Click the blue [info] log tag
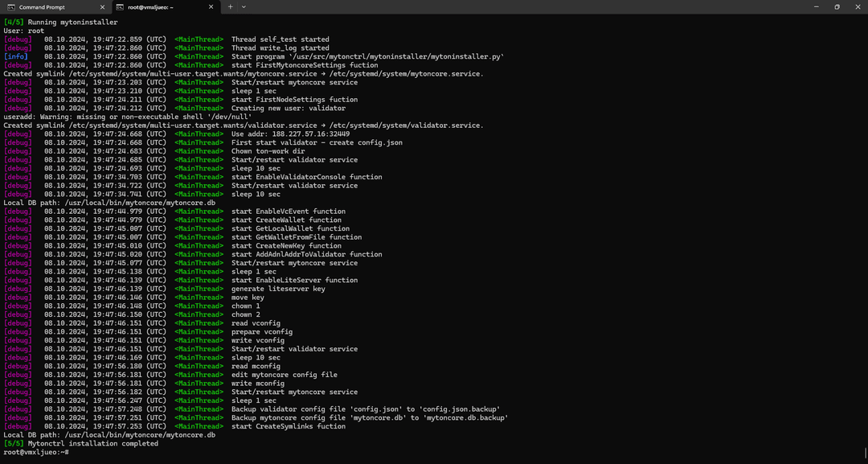This screenshot has width=868, height=464. pyautogui.click(x=15, y=56)
